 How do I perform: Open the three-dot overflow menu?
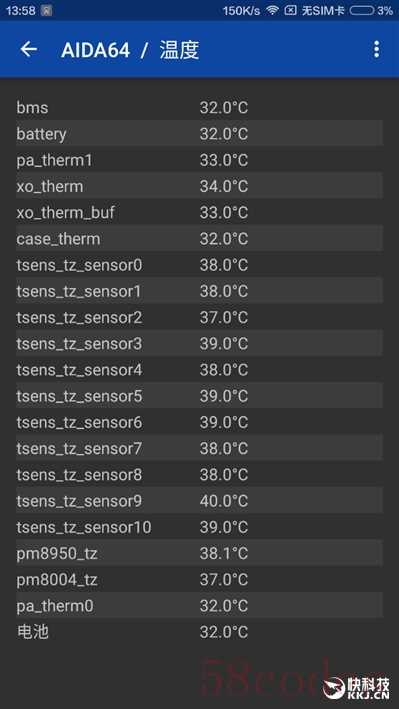coord(376,49)
